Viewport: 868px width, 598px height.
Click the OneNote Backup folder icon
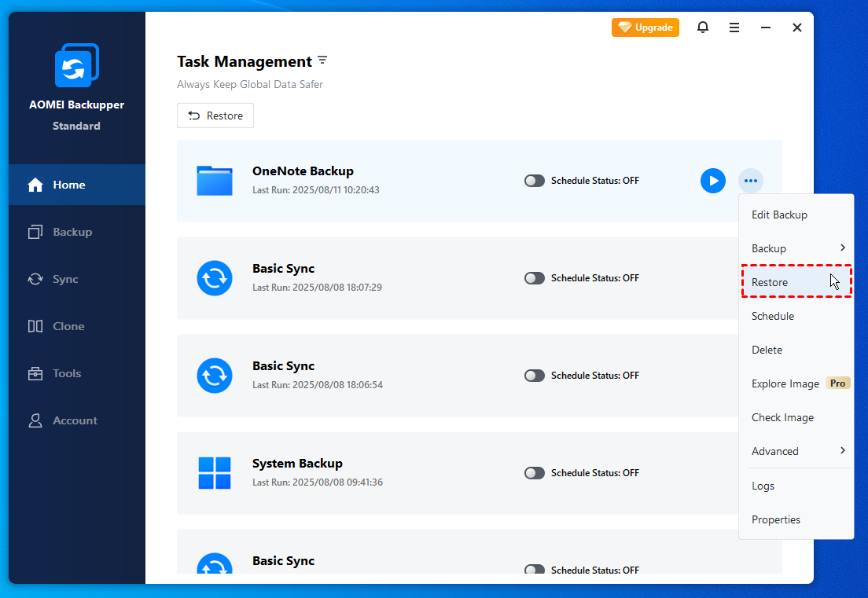point(215,181)
